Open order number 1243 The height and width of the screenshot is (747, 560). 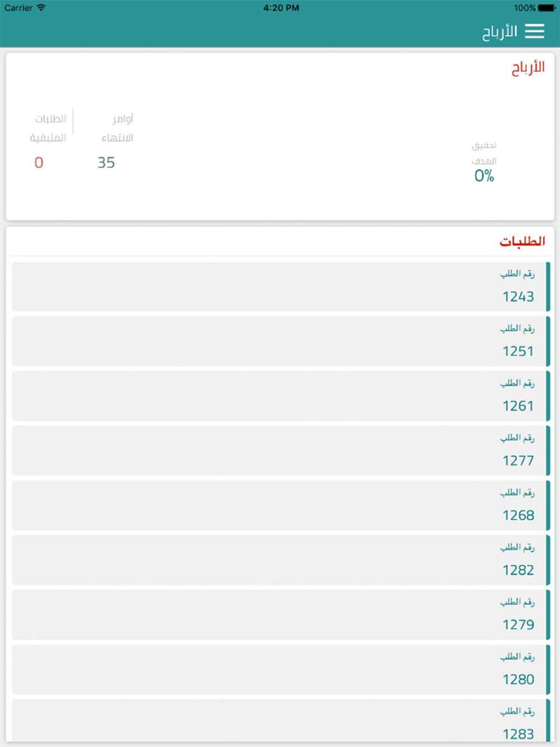[281, 287]
